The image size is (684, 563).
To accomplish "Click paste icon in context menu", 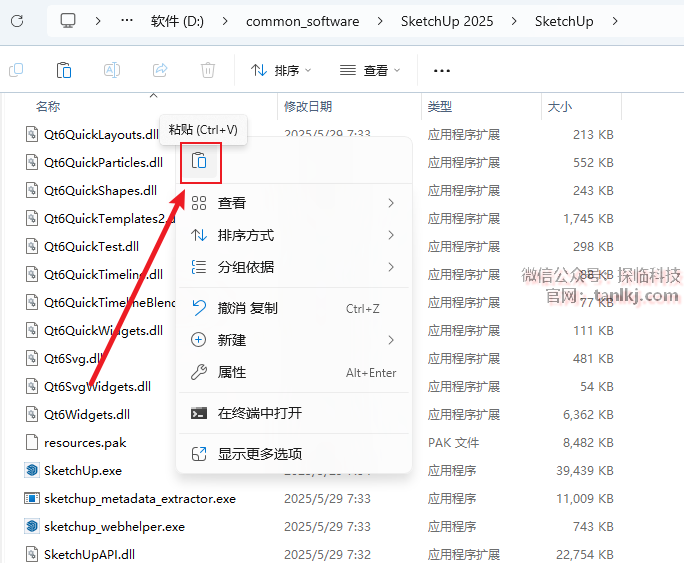I will [199, 161].
